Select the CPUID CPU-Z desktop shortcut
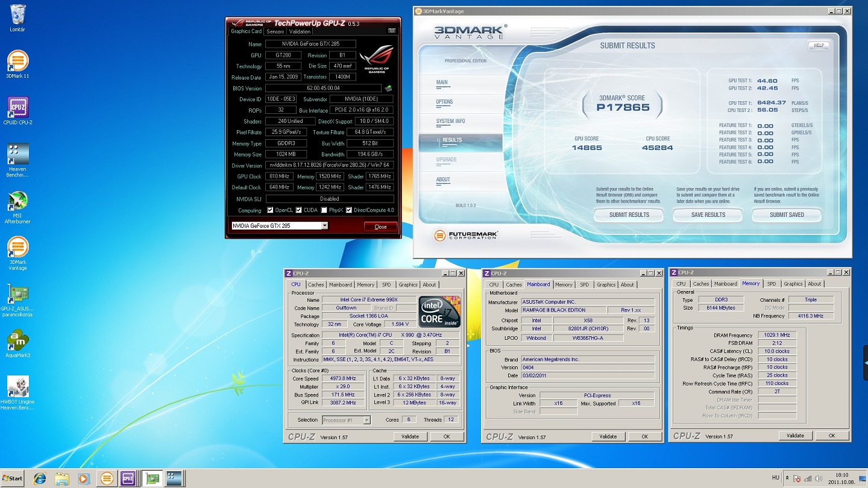Image resolution: width=868 pixels, height=488 pixels. click(17, 111)
